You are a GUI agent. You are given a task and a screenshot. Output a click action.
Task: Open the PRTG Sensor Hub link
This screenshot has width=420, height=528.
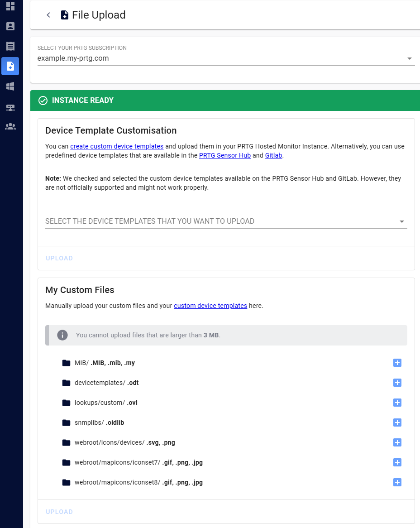(x=225, y=155)
